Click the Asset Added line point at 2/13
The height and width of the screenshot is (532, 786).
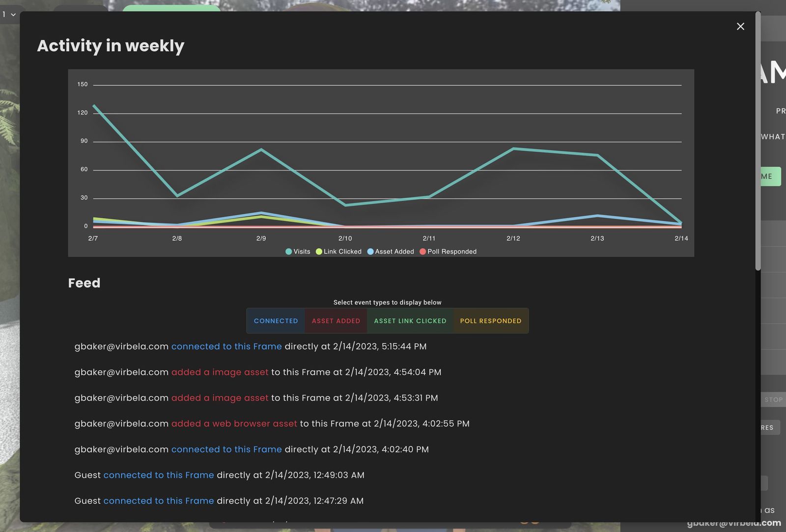click(x=597, y=216)
